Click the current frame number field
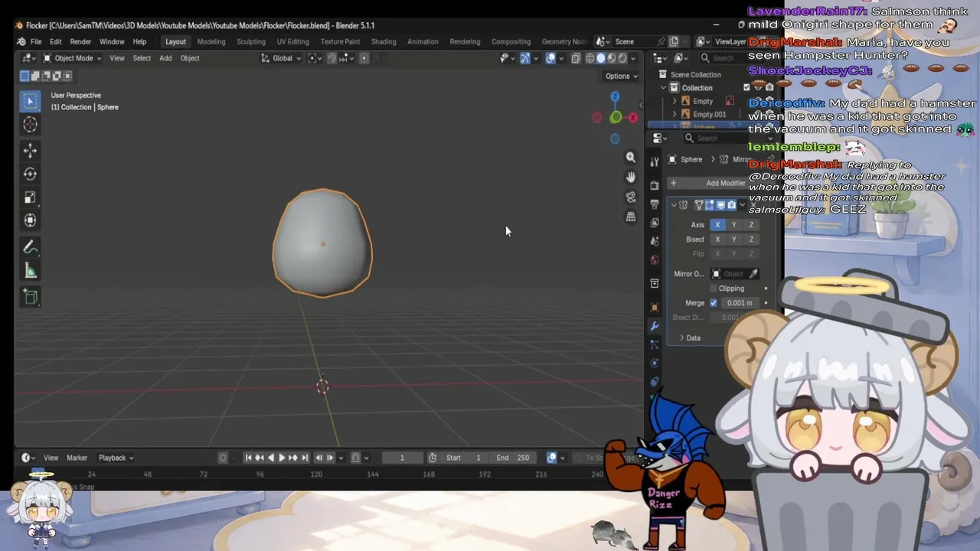 click(402, 458)
